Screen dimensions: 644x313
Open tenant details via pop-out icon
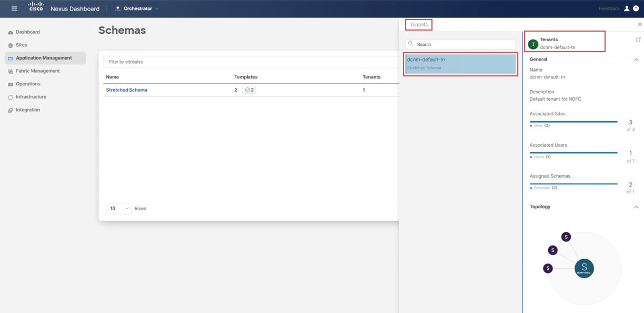click(638, 40)
